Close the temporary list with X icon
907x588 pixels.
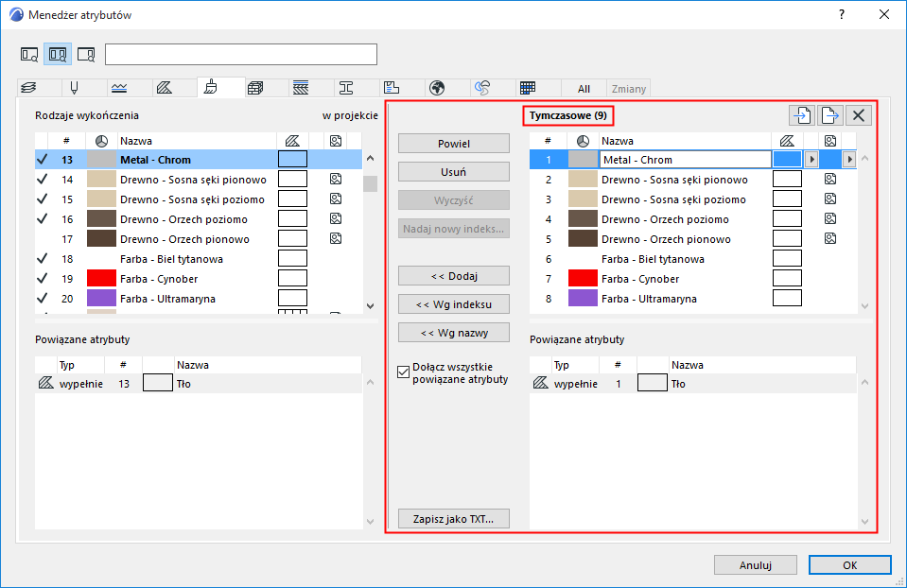(x=859, y=115)
